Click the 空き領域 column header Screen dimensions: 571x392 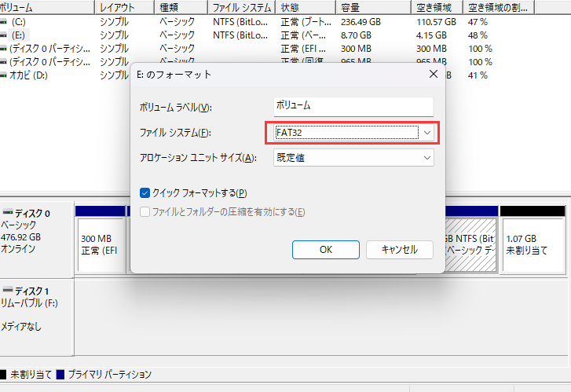[437, 7]
